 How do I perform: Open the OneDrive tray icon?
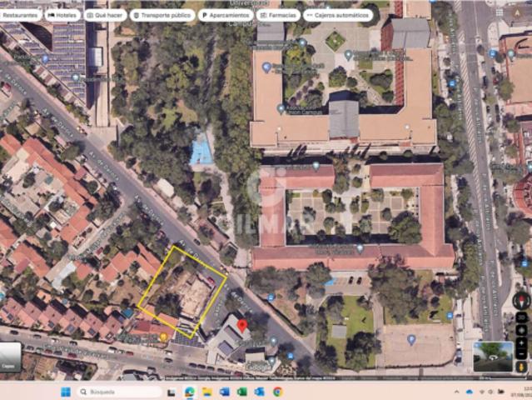coord(470,392)
